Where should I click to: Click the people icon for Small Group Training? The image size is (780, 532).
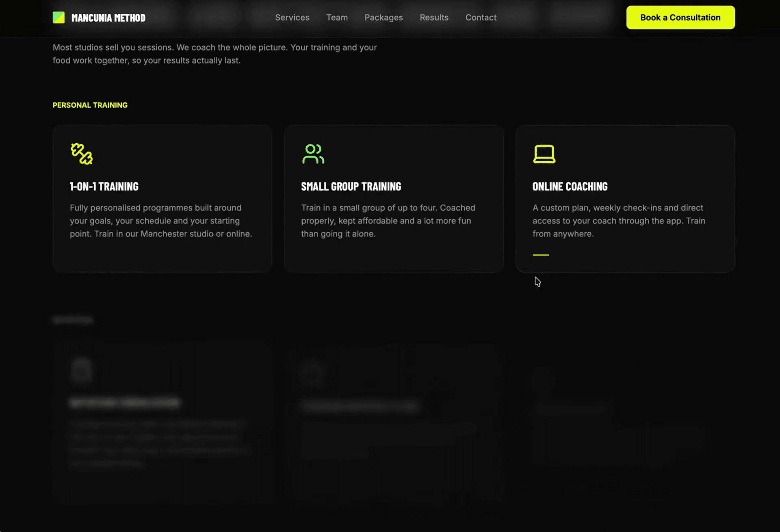313,154
